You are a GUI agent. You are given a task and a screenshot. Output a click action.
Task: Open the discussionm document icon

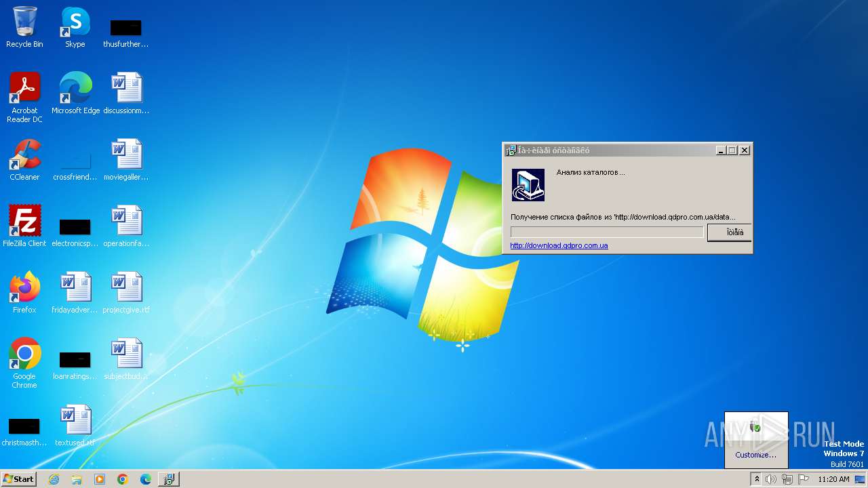(x=126, y=93)
